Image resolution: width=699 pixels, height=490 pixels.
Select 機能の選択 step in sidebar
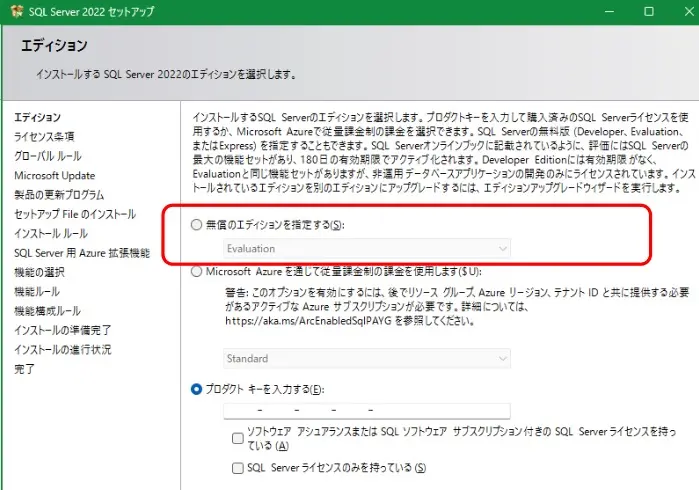[39, 272]
